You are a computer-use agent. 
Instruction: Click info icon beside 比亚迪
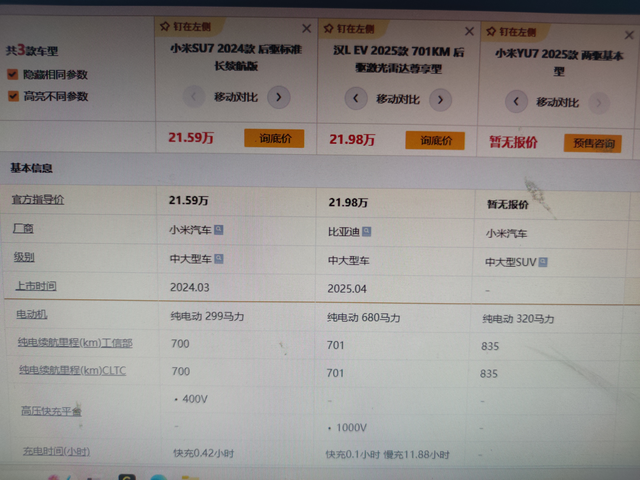(x=367, y=231)
